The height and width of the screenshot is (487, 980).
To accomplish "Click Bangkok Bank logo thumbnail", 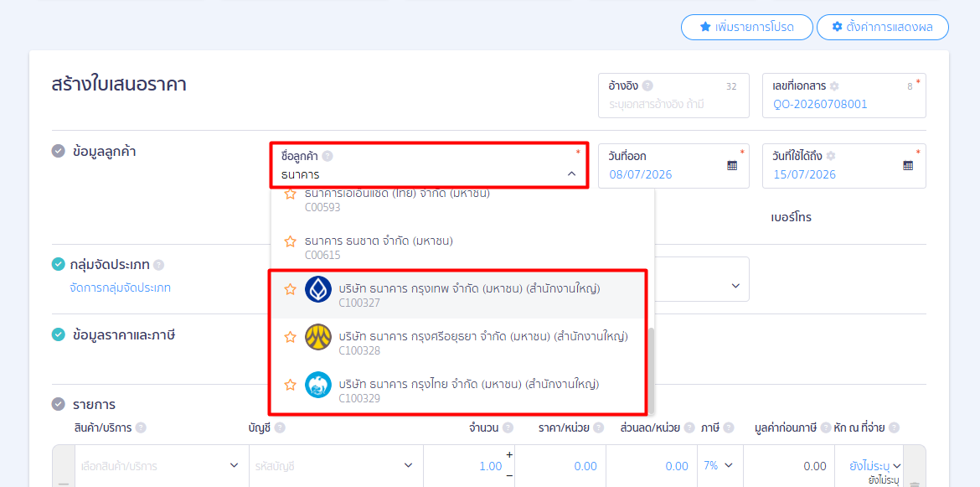I will 318,289.
